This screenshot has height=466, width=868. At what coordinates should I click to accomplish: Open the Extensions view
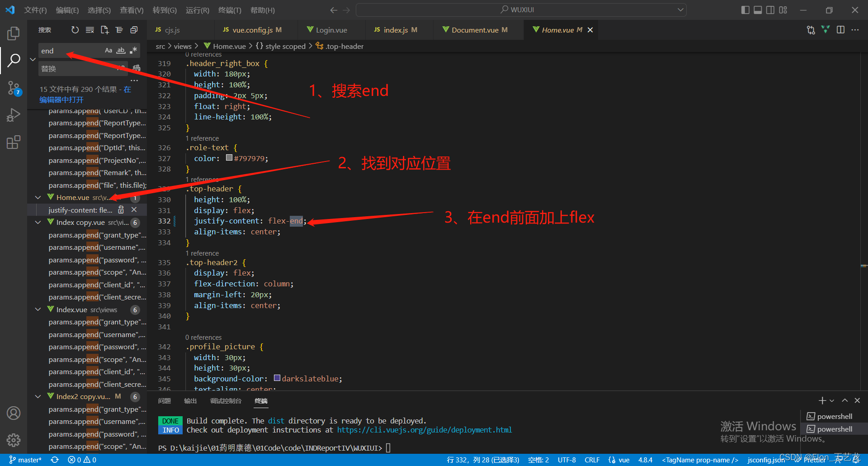click(x=14, y=142)
